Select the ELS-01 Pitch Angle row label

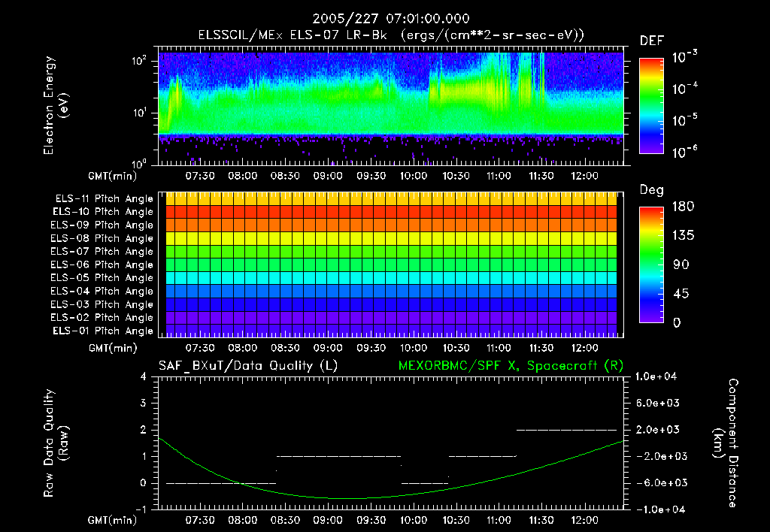[x=103, y=331]
